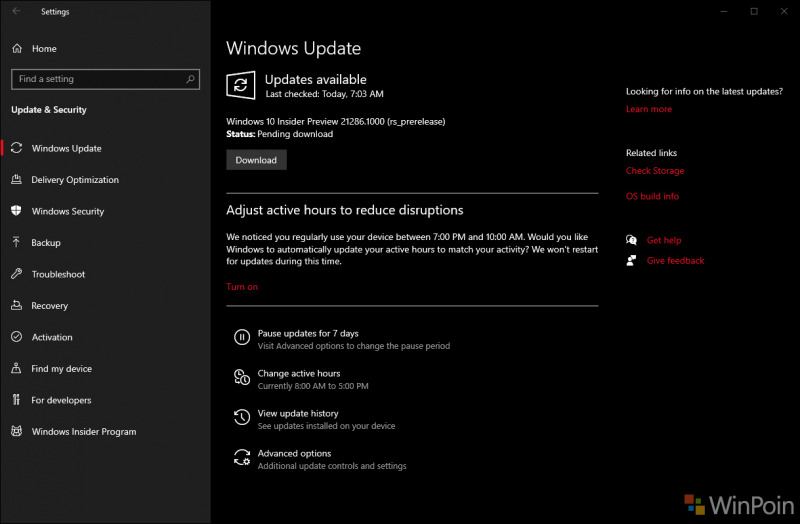Click the Change active hours clock icon
Screen dimensions: 800x524
point(241,378)
